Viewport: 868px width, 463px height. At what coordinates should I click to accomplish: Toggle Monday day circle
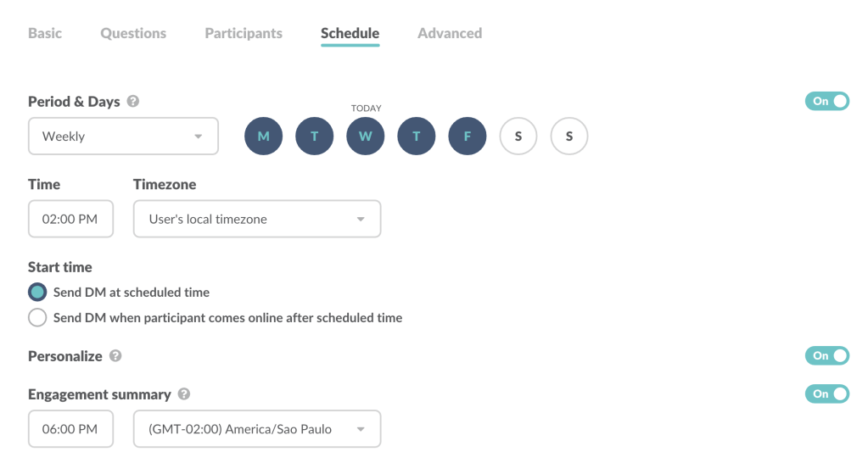click(263, 137)
